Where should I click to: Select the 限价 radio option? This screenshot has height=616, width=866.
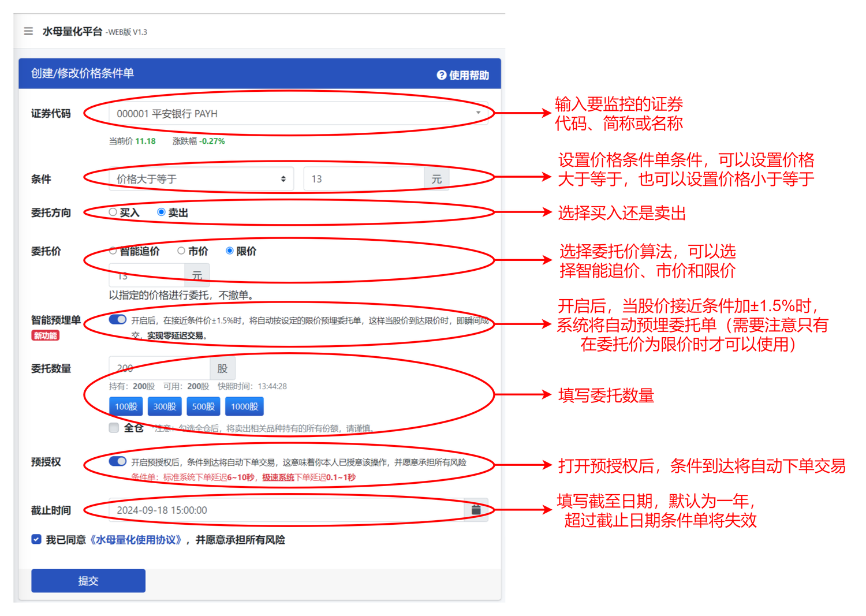coord(230,251)
